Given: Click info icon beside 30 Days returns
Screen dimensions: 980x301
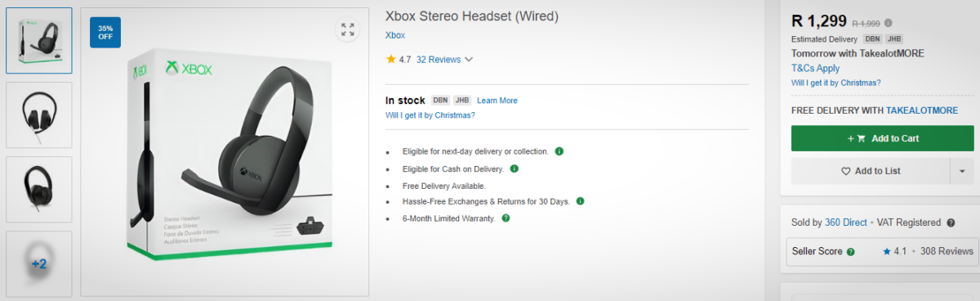Looking at the screenshot, I should (579, 201).
